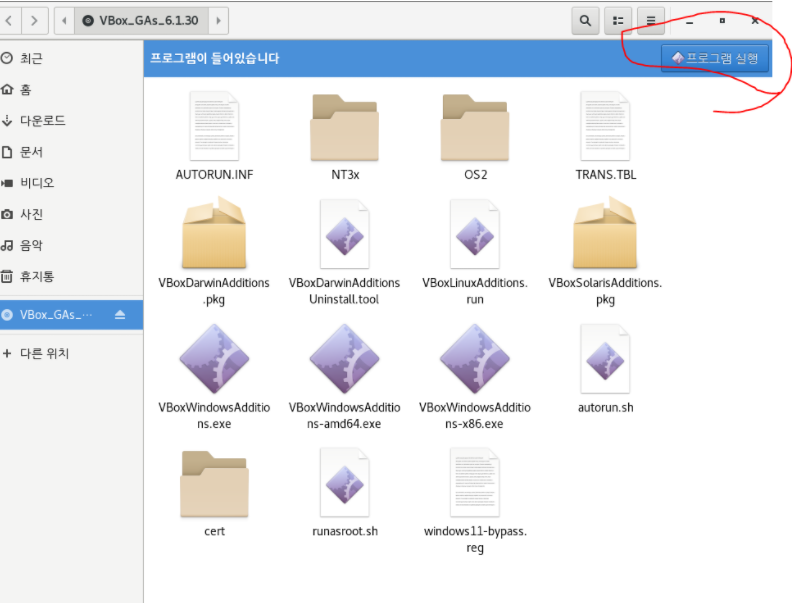Select the VBoxLinuxAdditions.run icon
This screenshot has height=603, width=792.
[x=475, y=234]
